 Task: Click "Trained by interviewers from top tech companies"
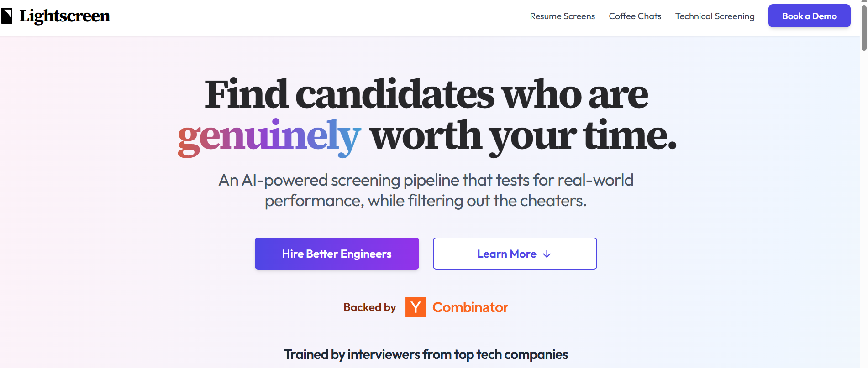(x=426, y=354)
